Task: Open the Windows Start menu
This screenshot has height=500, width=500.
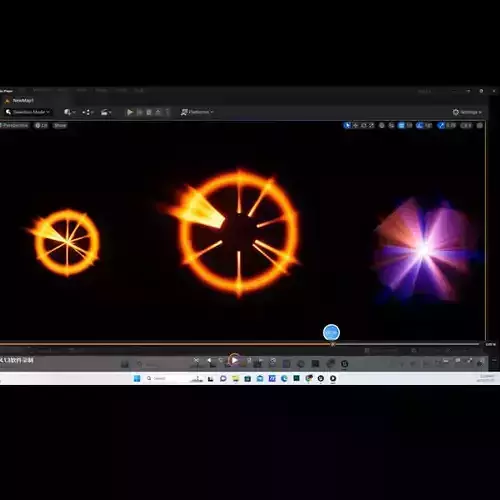Action: point(137,378)
